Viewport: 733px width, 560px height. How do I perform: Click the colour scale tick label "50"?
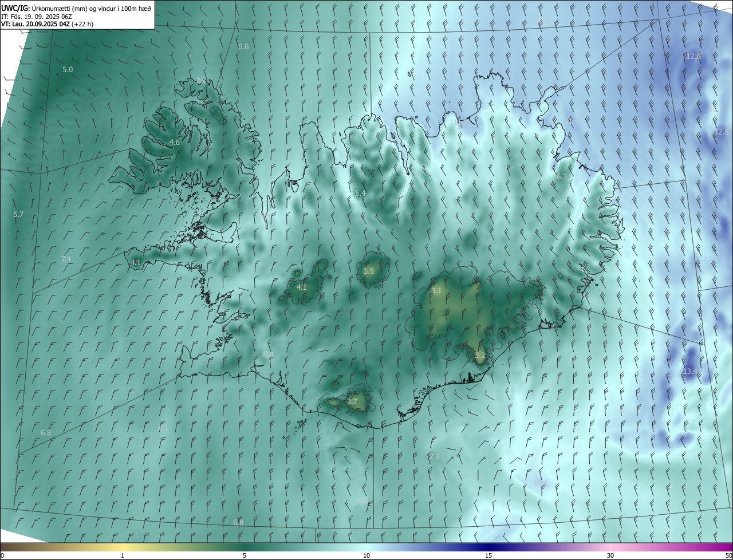pyautogui.click(x=728, y=555)
